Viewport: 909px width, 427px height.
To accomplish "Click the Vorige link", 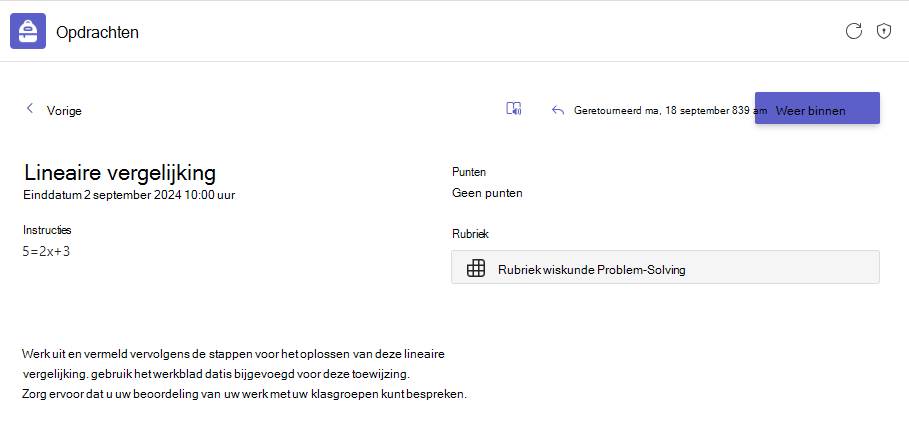I will click(64, 111).
